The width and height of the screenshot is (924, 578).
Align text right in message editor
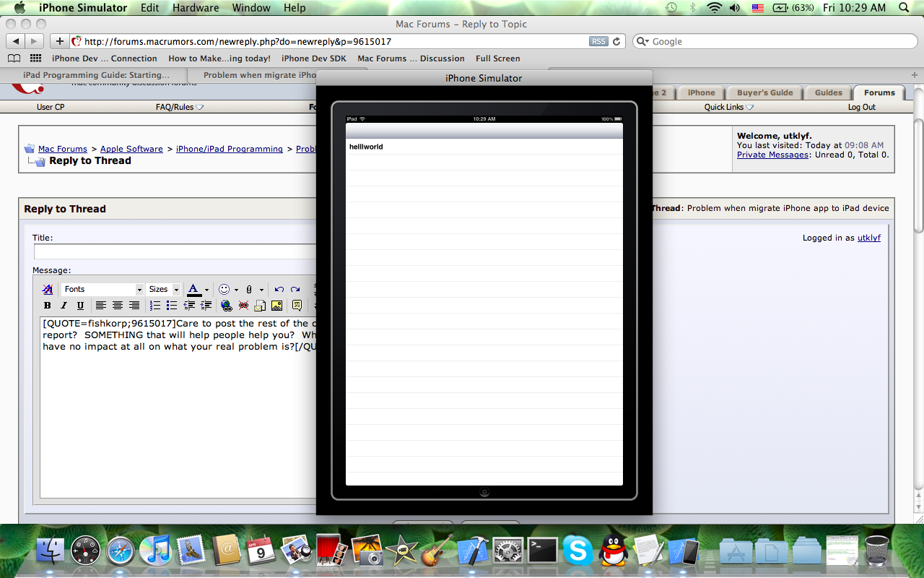click(134, 306)
